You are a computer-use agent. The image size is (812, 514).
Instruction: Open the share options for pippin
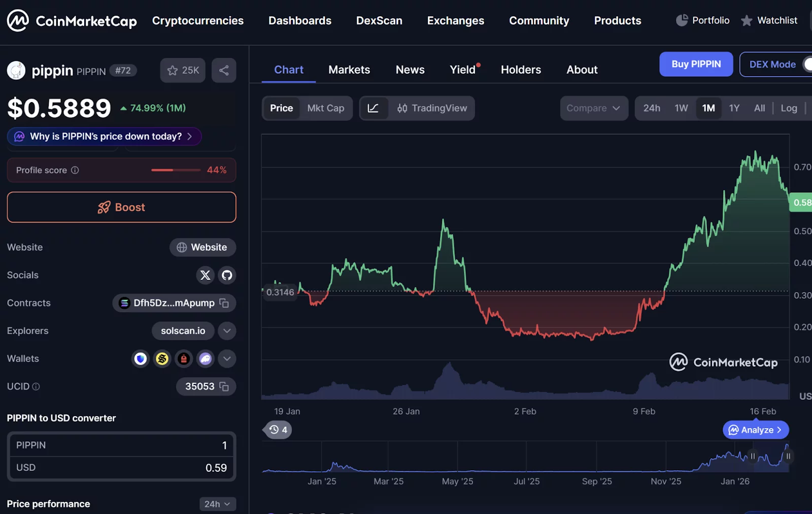pyautogui.click(x=224, y=70)
